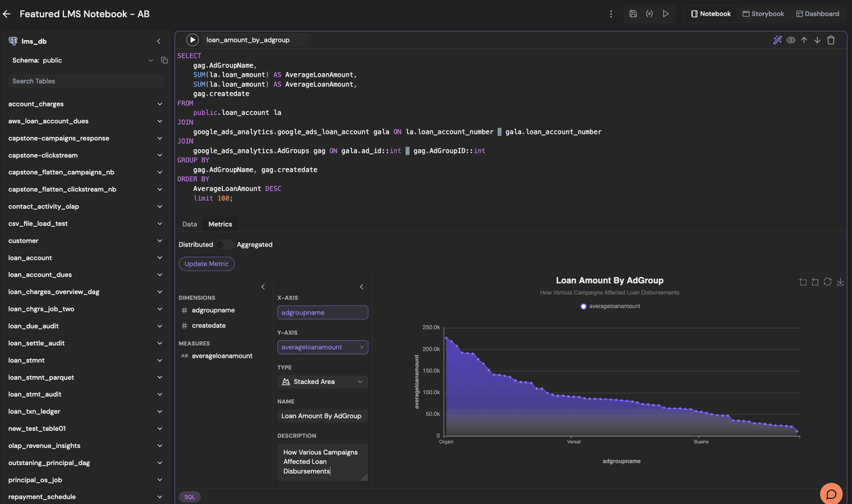
Task: Open the chart Type dropdown showing Stacked Area
Action: (x=322, y=381)
